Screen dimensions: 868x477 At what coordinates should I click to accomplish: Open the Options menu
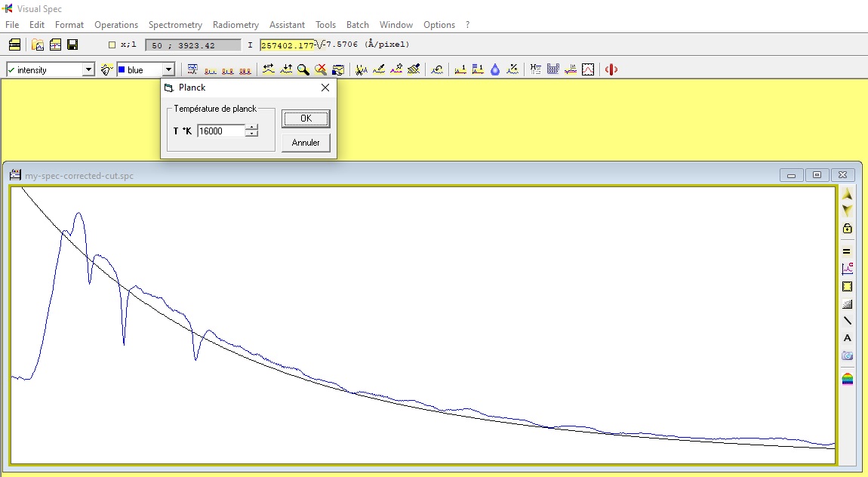439,25
